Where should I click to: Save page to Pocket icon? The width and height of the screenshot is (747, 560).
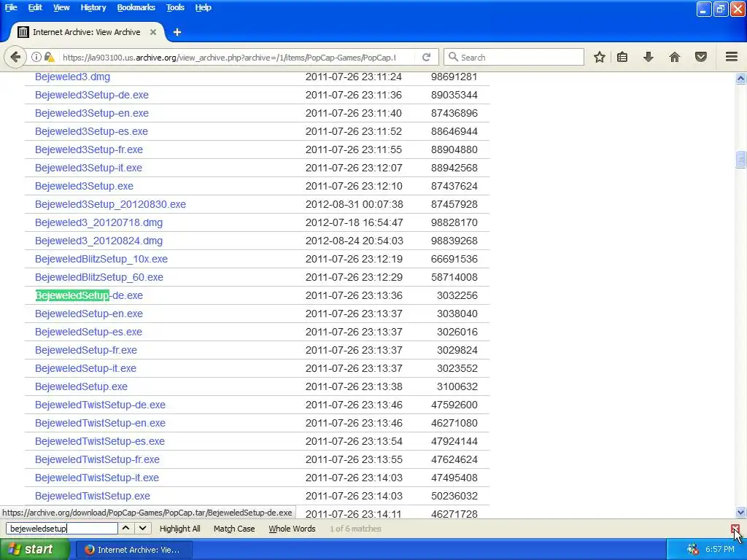(x=701, y=57)
